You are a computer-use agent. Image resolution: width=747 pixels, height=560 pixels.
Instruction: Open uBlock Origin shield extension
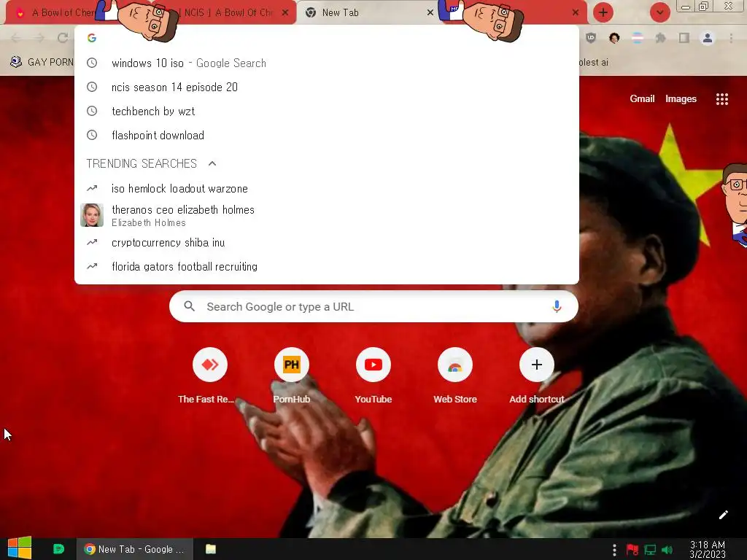[x=591, y=38]
